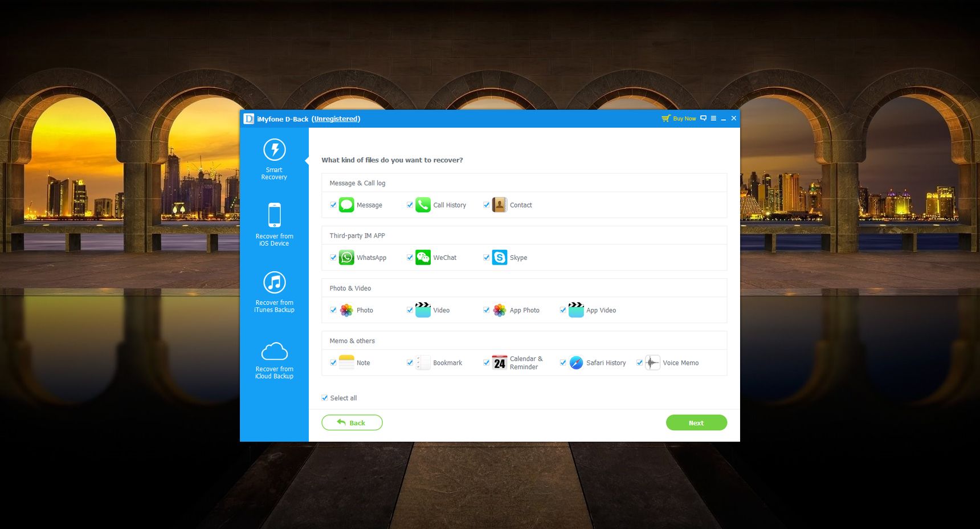Choose the Recover from iCloud Backup cloud icon
This screenshot has width=980, height=529.
(275, 351)
